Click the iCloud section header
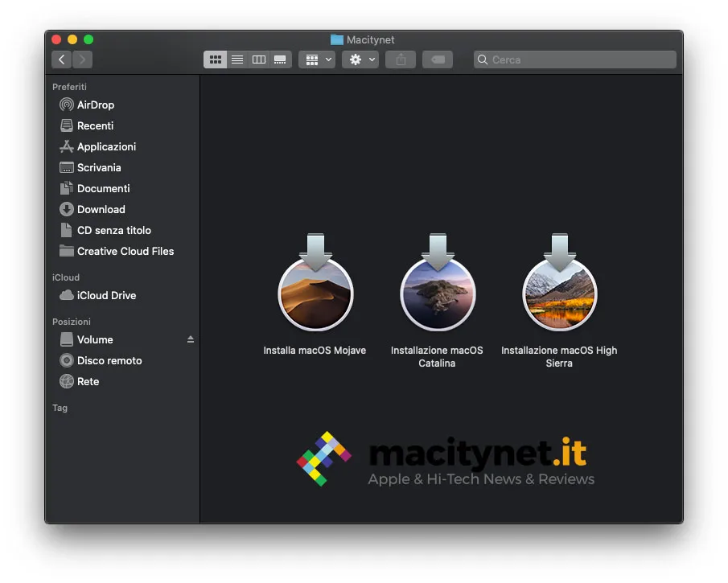Image resolution: width=728 pixels, height=583 pixels. click(x=65, y=277)
